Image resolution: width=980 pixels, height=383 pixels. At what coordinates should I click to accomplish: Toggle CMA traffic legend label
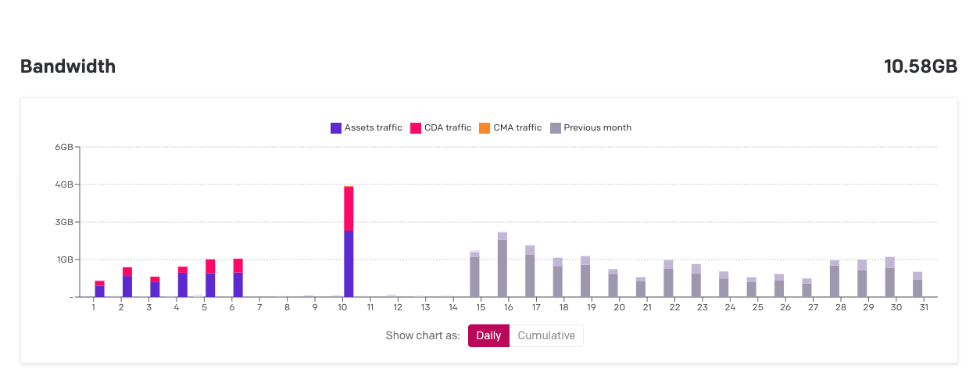click(x=517, y=127)
